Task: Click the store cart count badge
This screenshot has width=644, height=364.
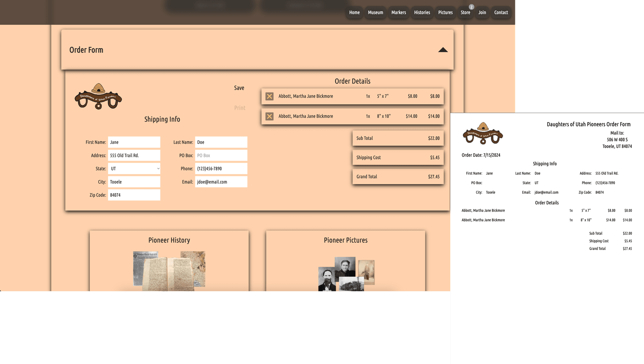Action: tap(471, 7)
